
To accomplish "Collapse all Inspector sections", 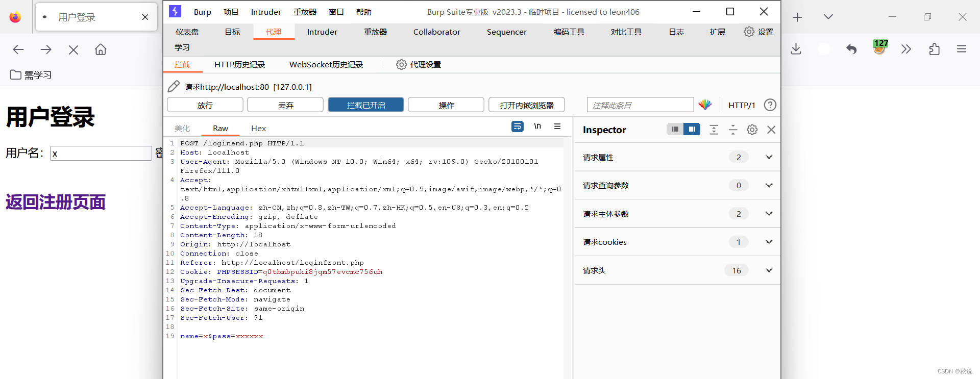I will (x=733, y=130).
